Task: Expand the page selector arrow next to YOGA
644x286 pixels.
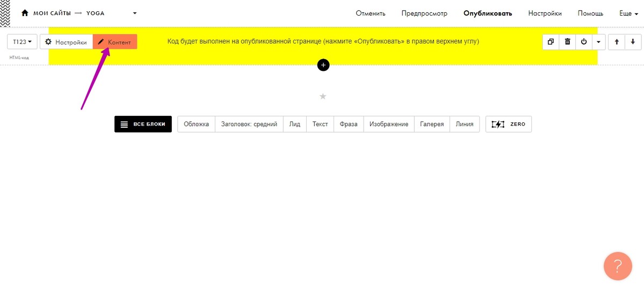Action: (x=134, y=13)
